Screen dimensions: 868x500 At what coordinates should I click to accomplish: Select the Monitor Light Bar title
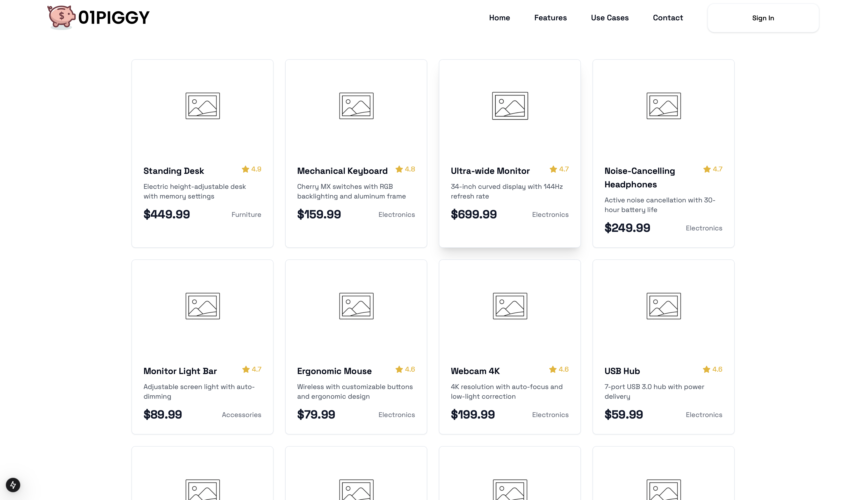click(x=180, y=371)
